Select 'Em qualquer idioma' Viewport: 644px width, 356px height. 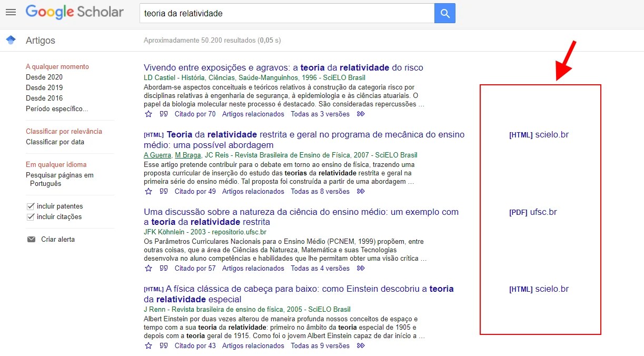[x=56, y=164]
